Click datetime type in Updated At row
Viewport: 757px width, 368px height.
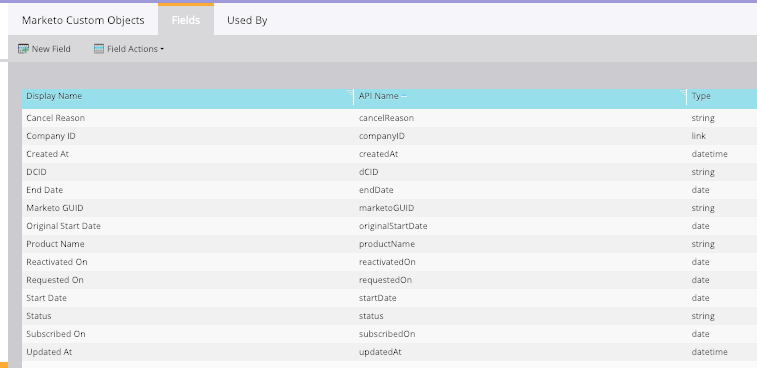709,352
